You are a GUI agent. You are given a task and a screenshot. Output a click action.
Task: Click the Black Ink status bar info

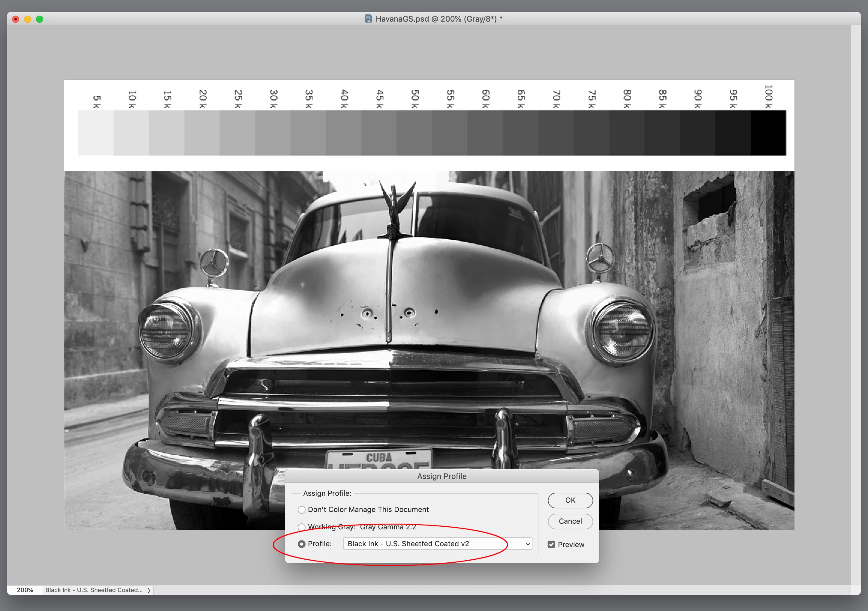point(94,590)
